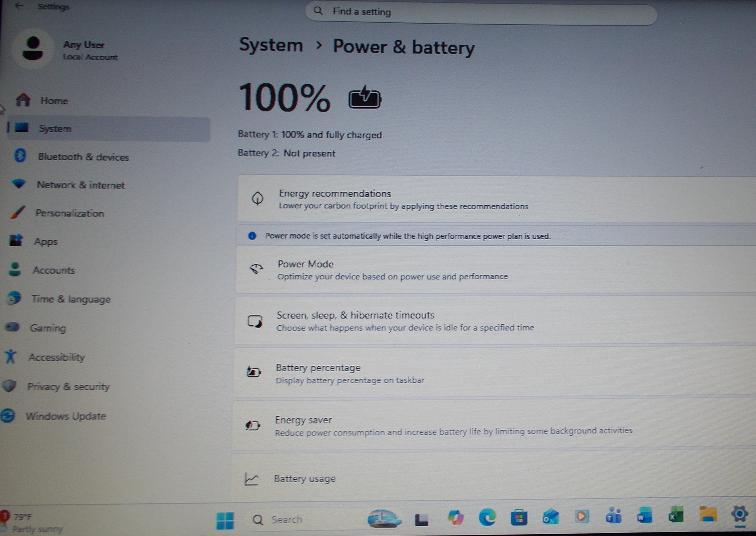Open Outlook from taskbar
The image size is (756, 536).
point(550,517)
